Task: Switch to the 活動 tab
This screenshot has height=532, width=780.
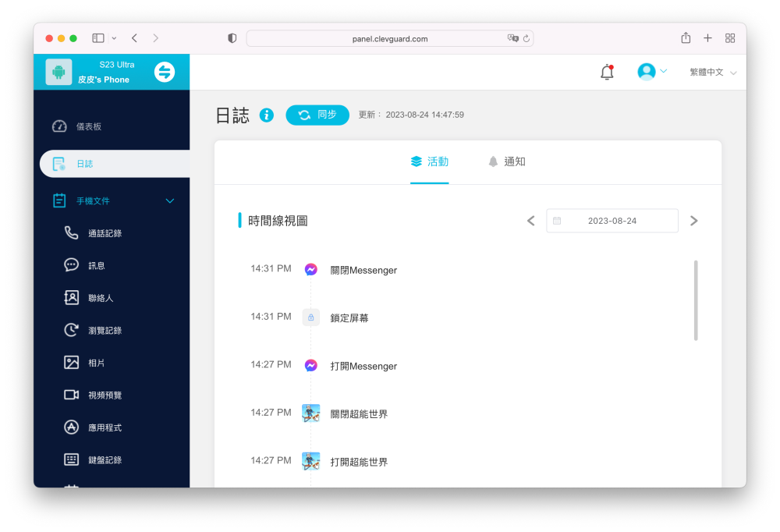Action: click(x=429, y=161)
